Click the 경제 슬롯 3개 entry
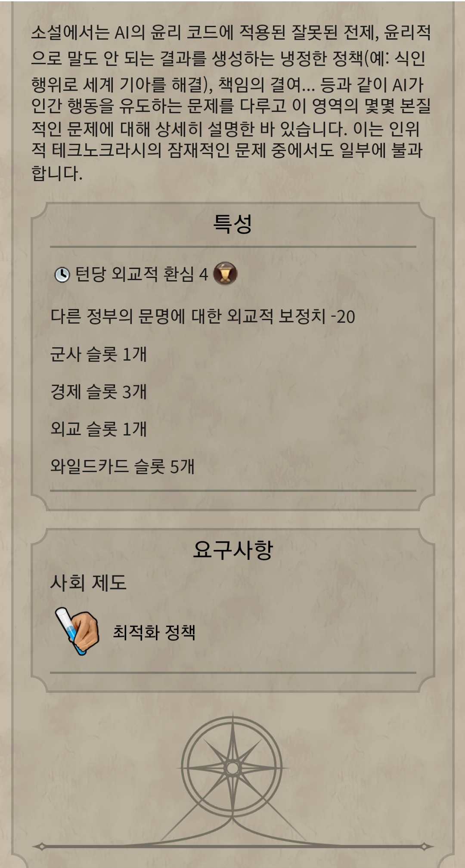Viewport: 465px width, 868px height. pyautogui.click(x=99, y=392)
